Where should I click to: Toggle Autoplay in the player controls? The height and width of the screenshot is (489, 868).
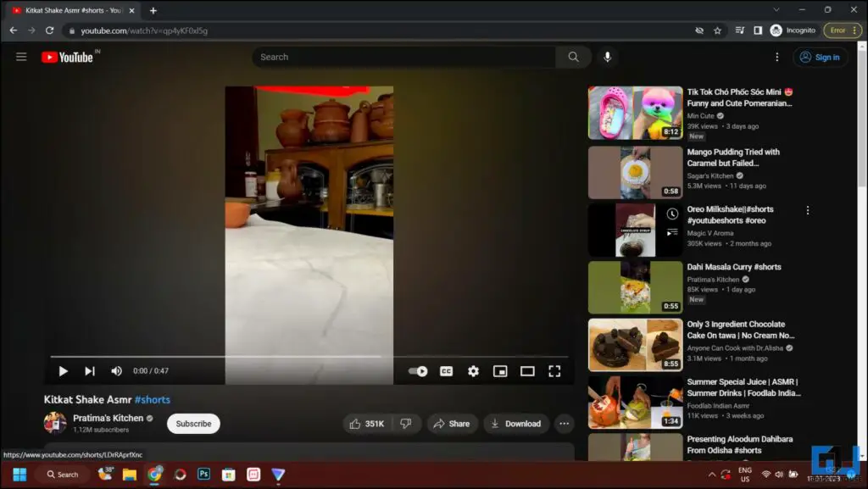(x=417, y=370)
